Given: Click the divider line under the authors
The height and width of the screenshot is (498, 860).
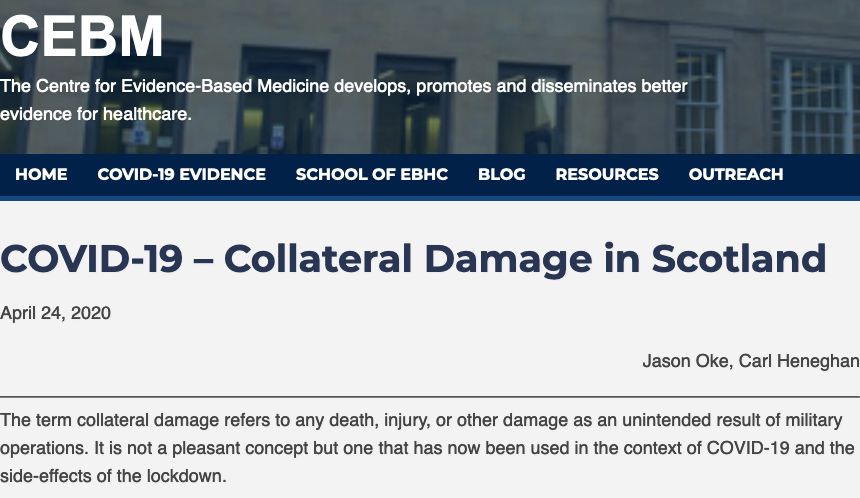Looking at the screenshot, I should (430, 396).
